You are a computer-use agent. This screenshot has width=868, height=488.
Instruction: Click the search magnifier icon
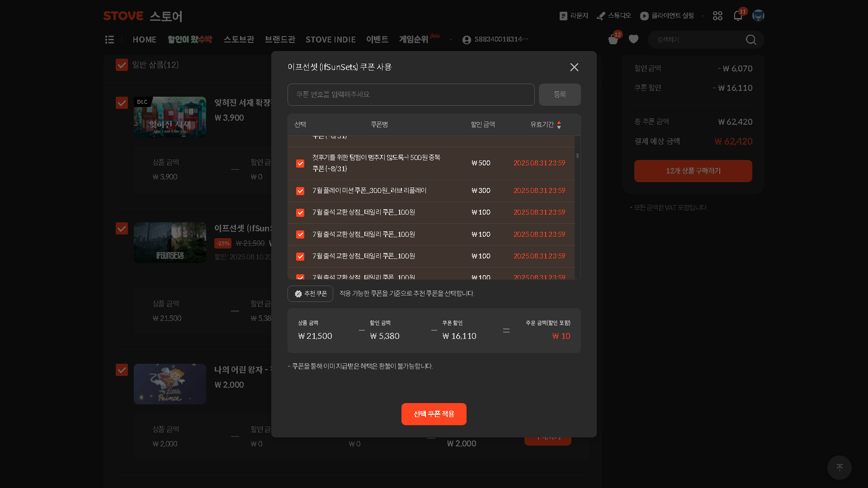tap(751, 40)
